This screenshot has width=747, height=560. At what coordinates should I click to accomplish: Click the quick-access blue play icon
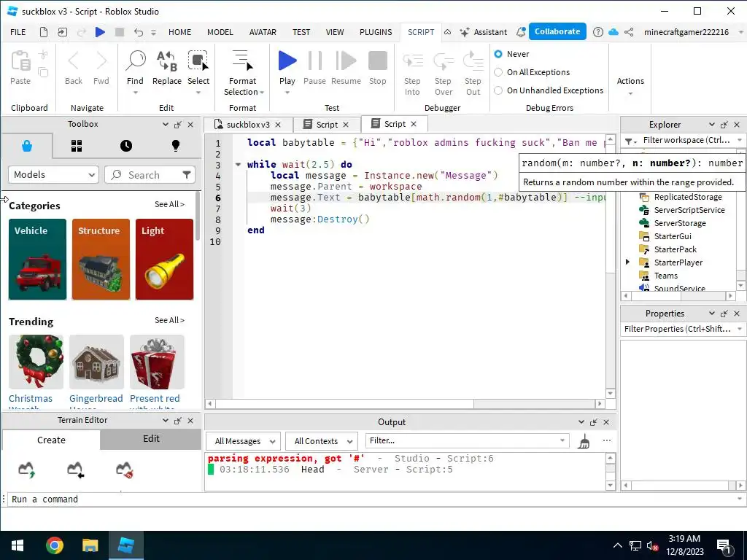point(100,32)
